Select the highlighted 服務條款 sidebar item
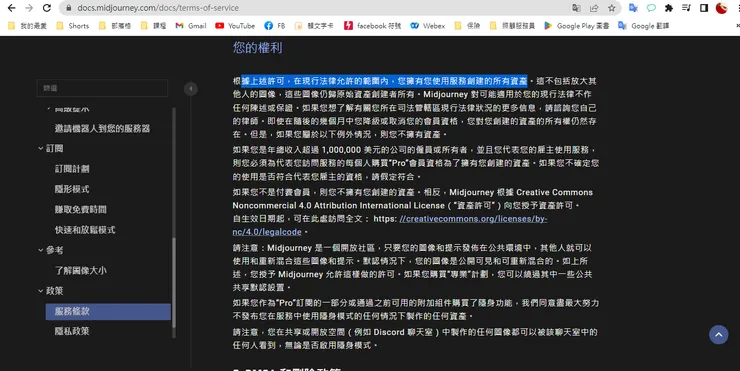 (108, 312)
